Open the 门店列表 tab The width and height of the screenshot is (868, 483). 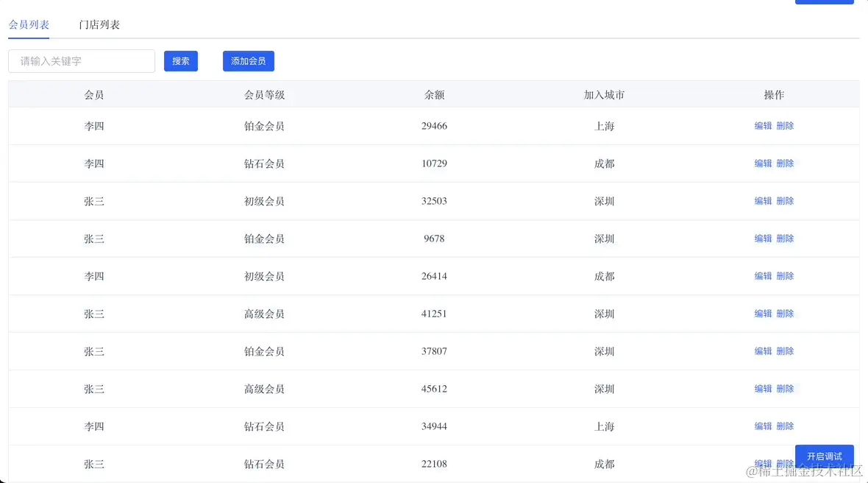[99, 24]
